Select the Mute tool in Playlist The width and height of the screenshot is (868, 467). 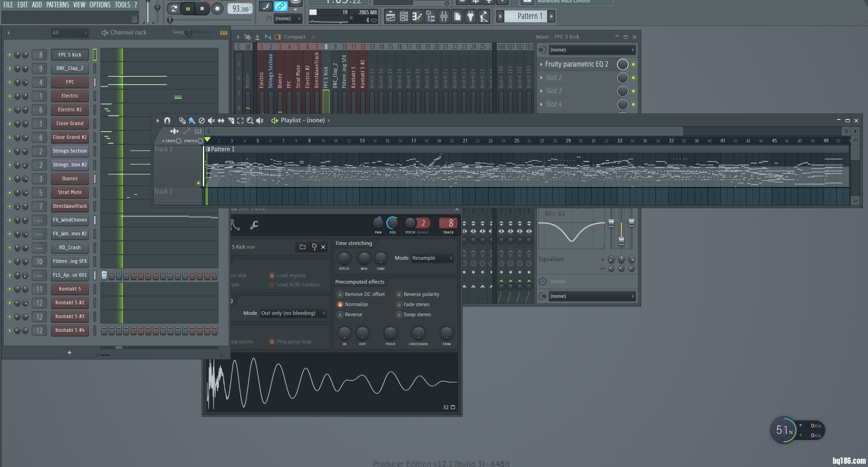[x=211, y=120]
